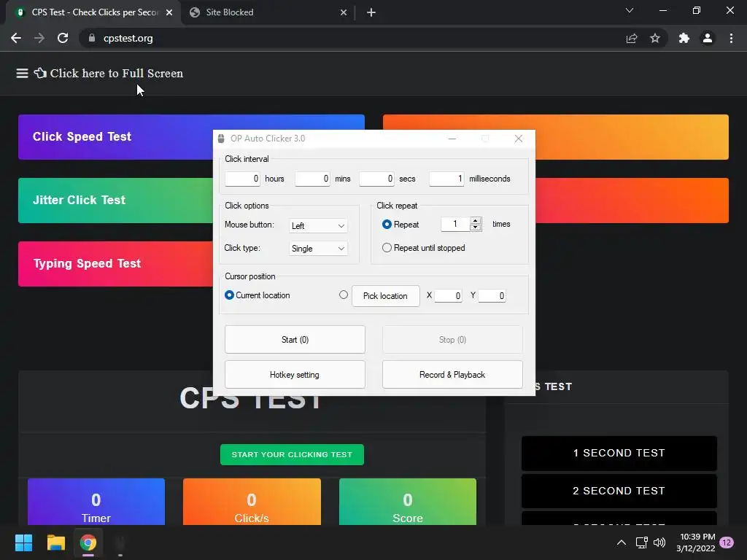
Task: Choose the 2 Second Test
Action: pyautogui.click(x=619, y=491)
